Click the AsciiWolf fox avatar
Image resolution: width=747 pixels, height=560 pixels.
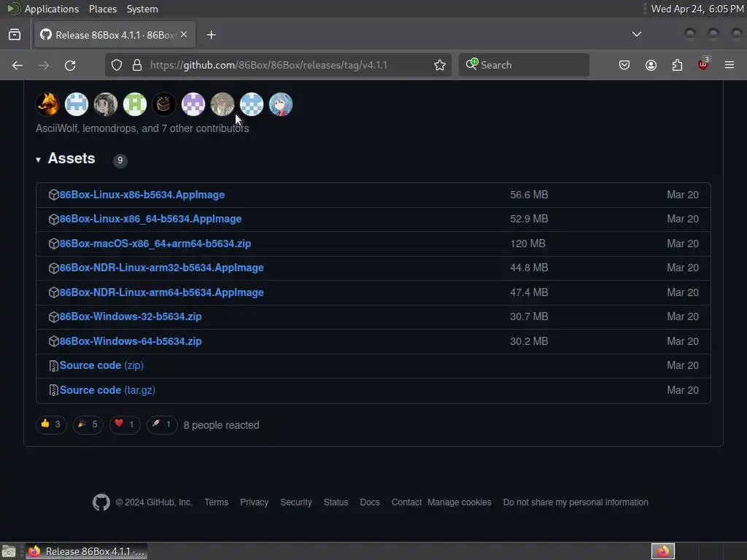coord(47,104)
